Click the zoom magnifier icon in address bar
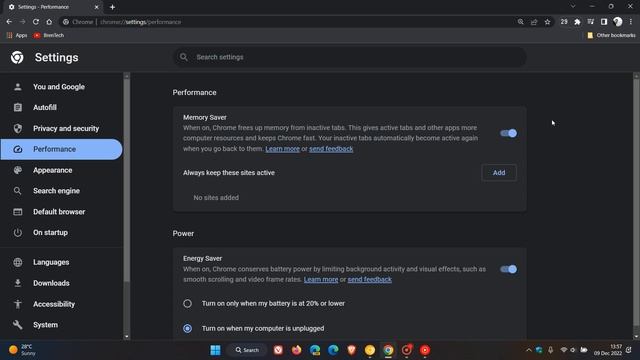The width and height of the screenshot is (640, 360). [x=520, y=22]
